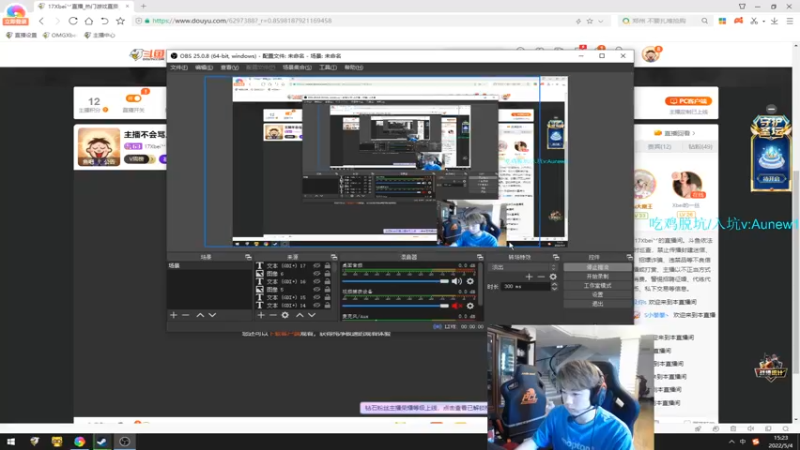Switch to the 钻粉(49) tab
Viewport: 800px width, 450px height.
700,147
